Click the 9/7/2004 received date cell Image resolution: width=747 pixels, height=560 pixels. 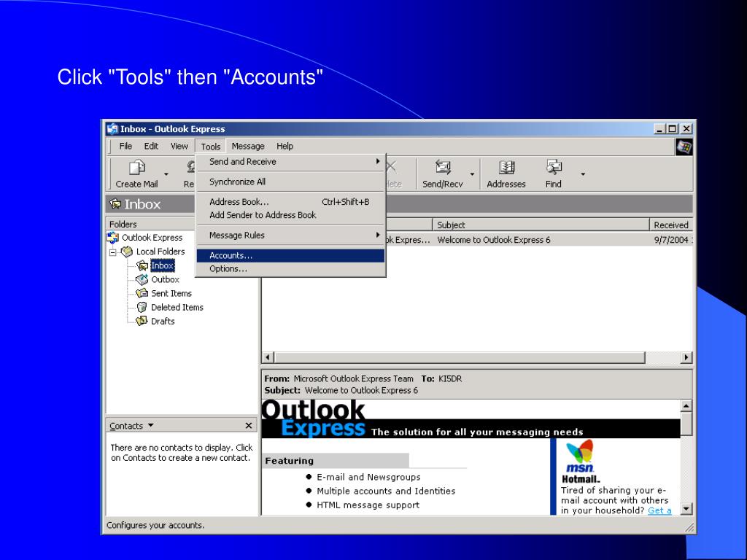click(x=672, y=240)
